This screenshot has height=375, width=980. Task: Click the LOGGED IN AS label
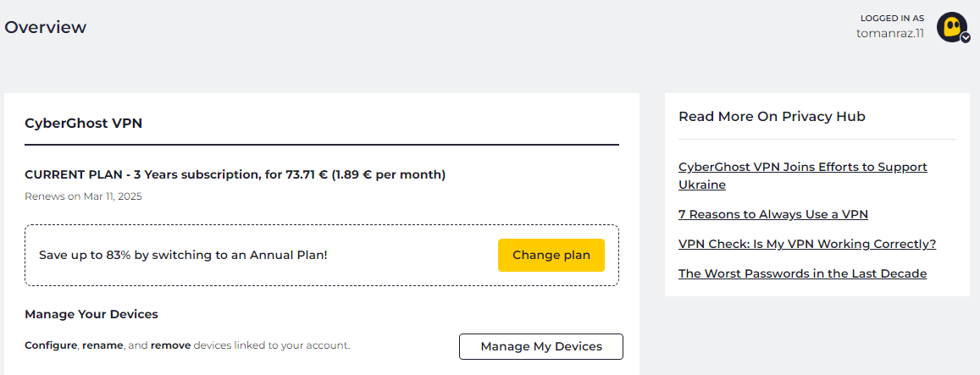[892, 18]
